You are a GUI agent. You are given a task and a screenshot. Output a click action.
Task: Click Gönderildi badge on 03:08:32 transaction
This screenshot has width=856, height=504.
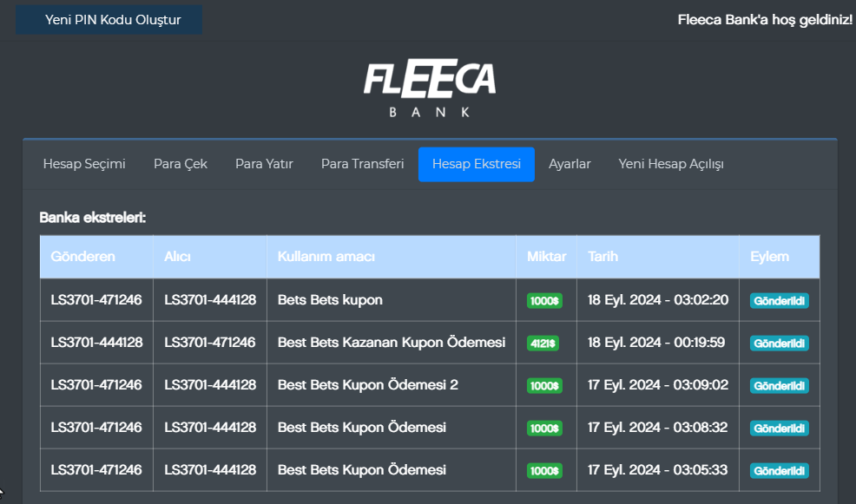tap(779, 429)
